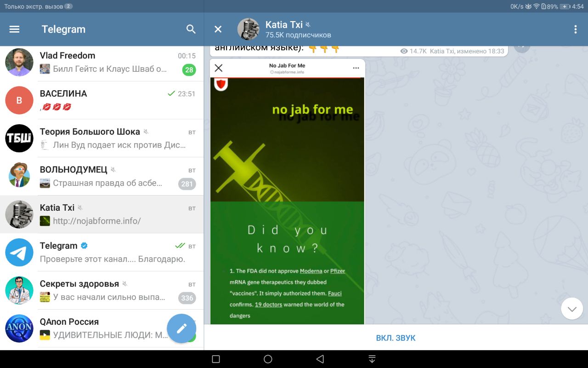
Task: Tap the 00:15 timestamp on Vlad Freedom
Action: pos(187,56)
